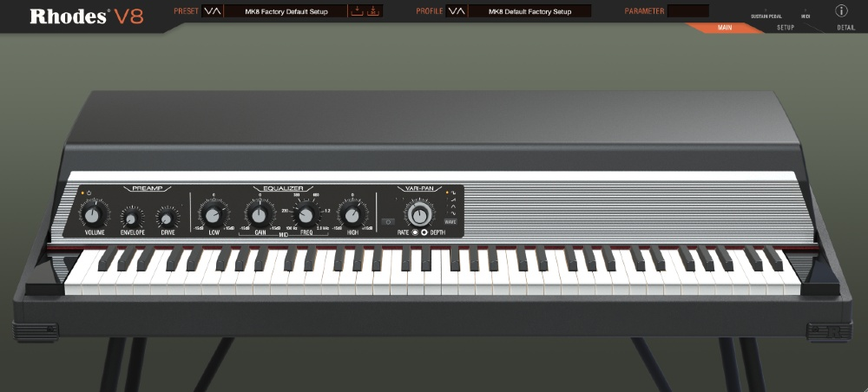Click the Drive knob
The height and width of the screenshot is (392, 868).
pyautogui.click(x=167, y=218)
